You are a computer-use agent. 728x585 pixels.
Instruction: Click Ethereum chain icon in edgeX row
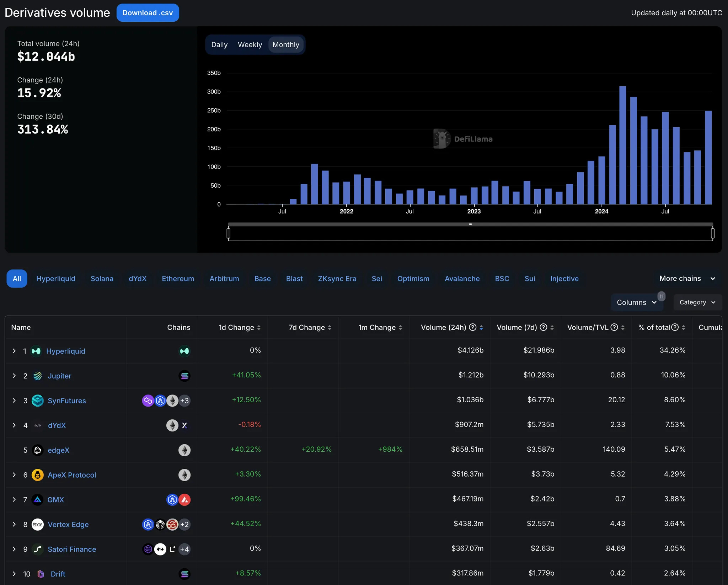point(184,450)
